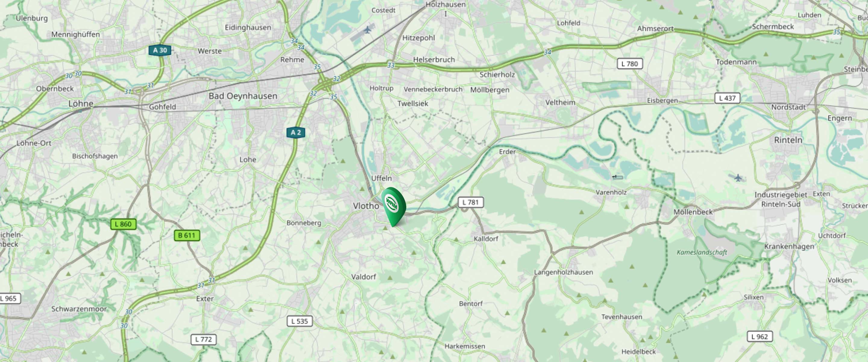This screenshot has height=362, width=868.
Task: Click the A 2 motorway shield
Action: pos(296,132)
